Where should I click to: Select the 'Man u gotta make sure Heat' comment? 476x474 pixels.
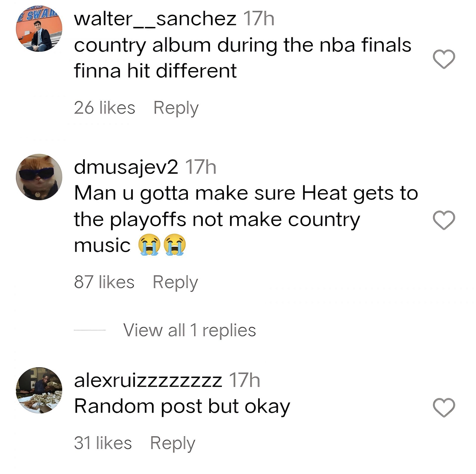[x=246, y=219]
